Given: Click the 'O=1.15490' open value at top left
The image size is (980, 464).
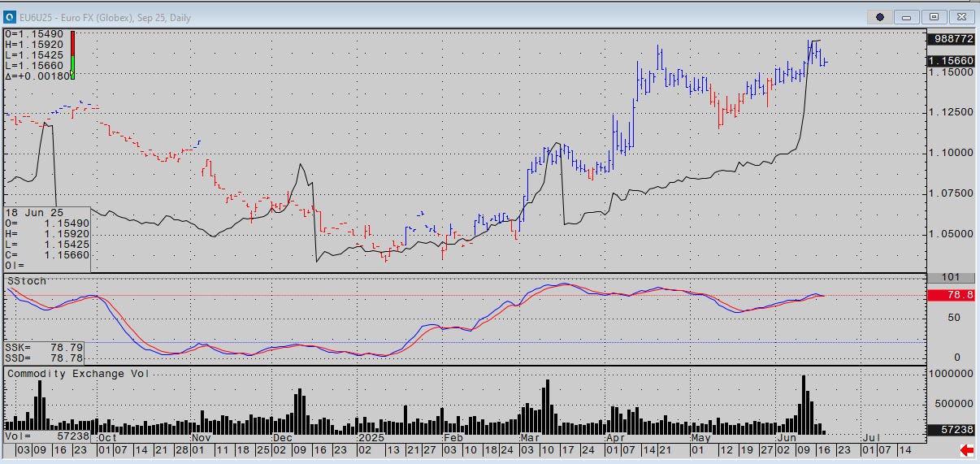Looking at the screenshot, I should [33, 35].
